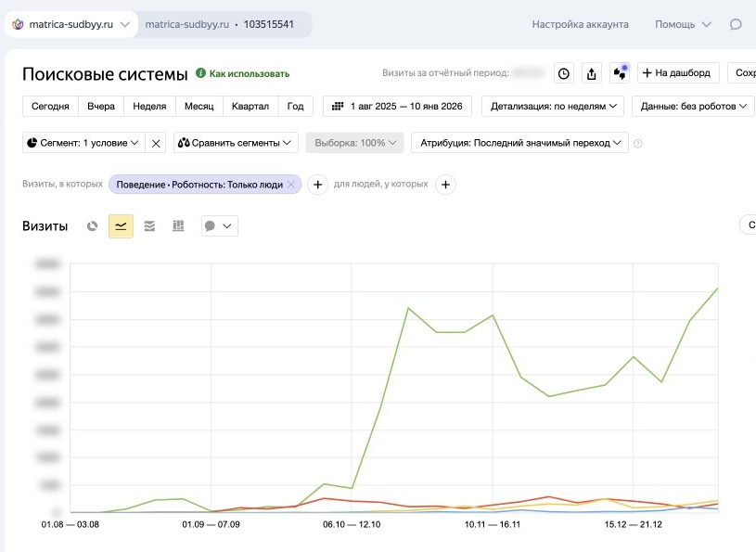756x552 pixels.
Task: Remove the 'Только люди' filter chip
Action: pyautogui.click(x=291, y=185)
